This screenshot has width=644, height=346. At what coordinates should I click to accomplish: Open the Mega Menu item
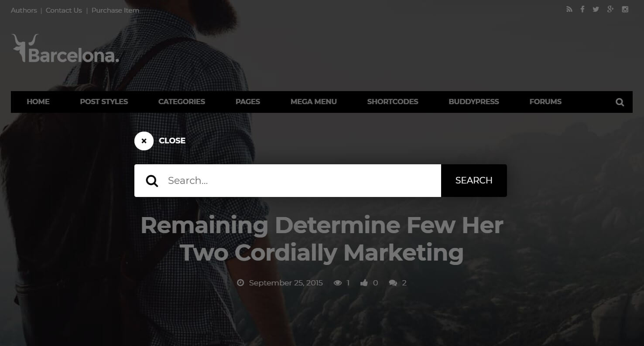(x=314, y=102)
